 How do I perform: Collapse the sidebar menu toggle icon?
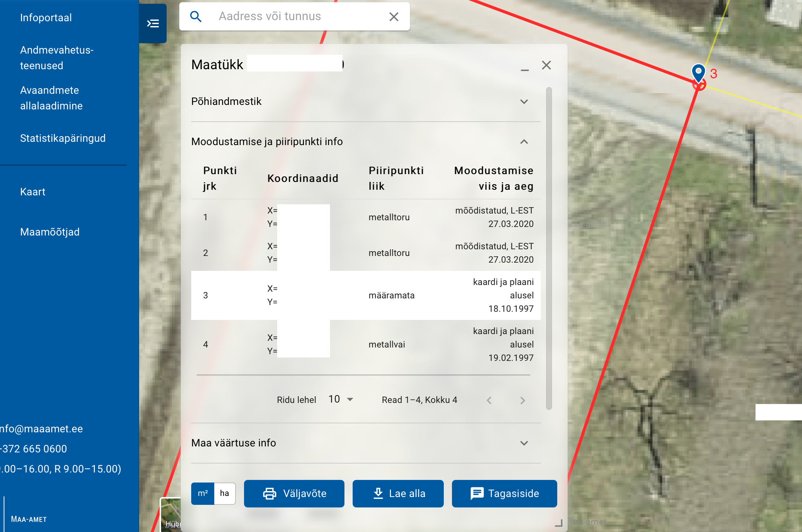pyautogui.click(x=153, y=24)
